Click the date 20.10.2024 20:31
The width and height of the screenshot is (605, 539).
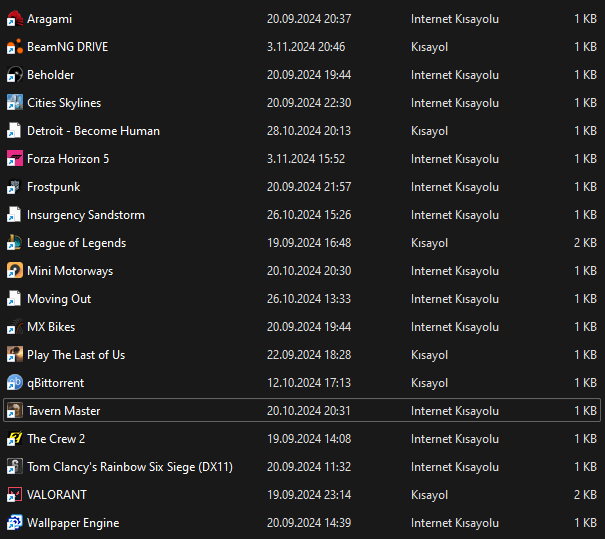click(x=309, y=411)
